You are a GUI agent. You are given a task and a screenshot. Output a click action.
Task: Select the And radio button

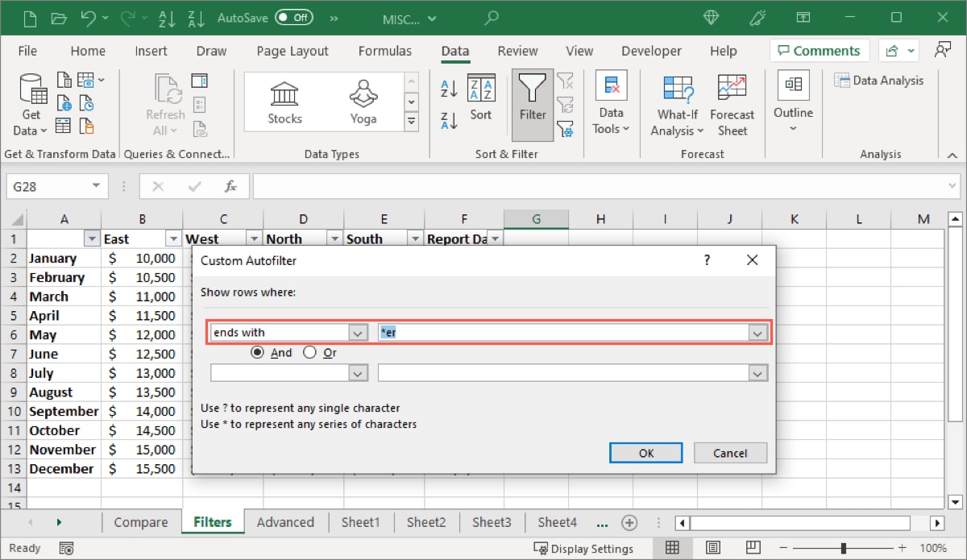tap(258, 352)
